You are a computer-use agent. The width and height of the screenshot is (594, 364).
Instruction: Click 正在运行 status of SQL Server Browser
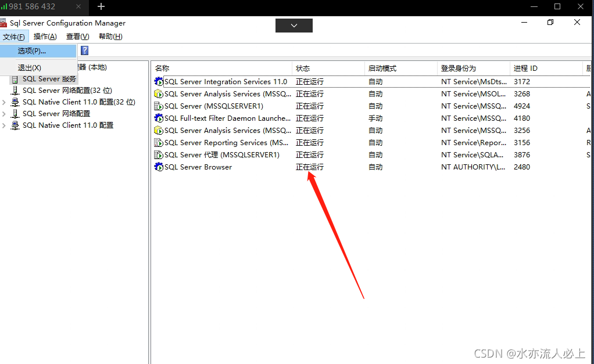[x=310, y=167]
